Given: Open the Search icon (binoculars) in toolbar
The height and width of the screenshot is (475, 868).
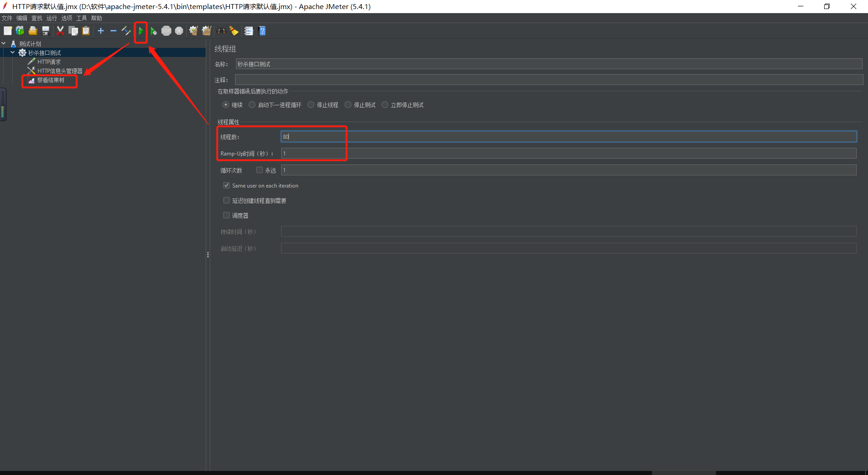Looking at the screenshot, I should (221, 31).
